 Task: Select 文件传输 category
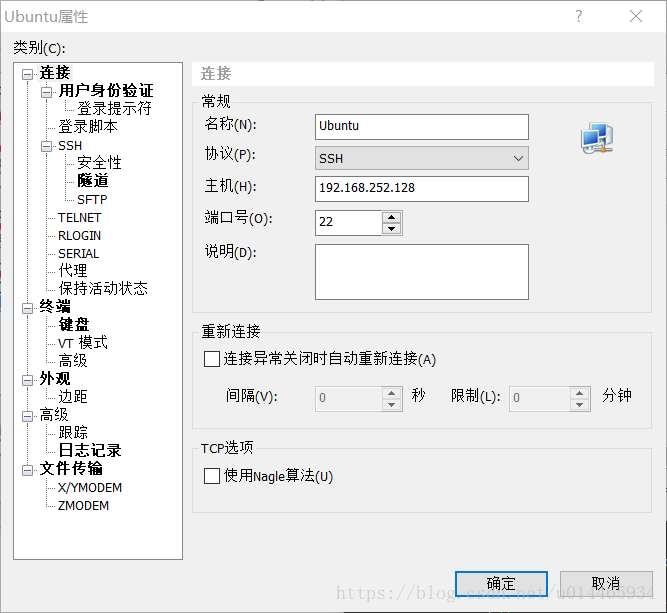(71, 468)
